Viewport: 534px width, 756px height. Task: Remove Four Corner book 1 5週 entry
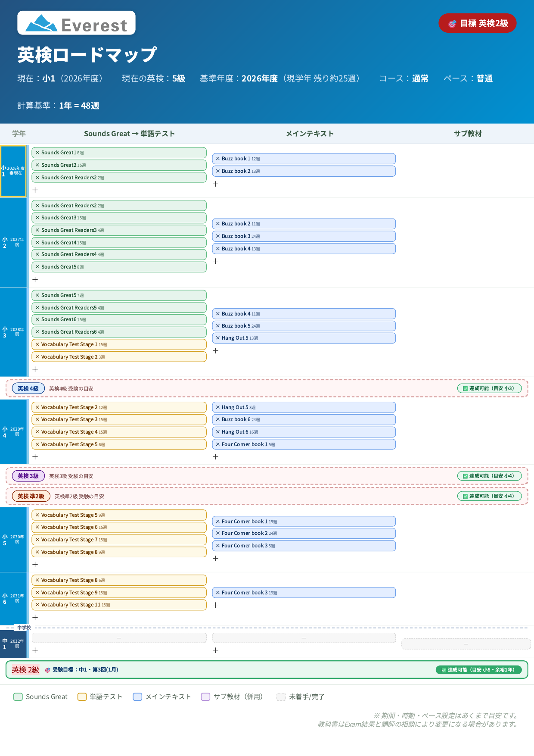point(218,444)
